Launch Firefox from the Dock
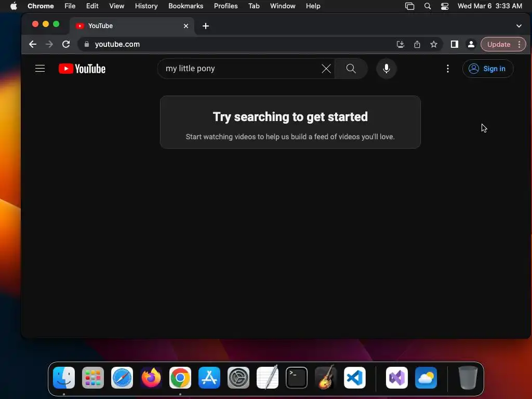This screenshot has height=399, width=532. (x=151, y=378)
